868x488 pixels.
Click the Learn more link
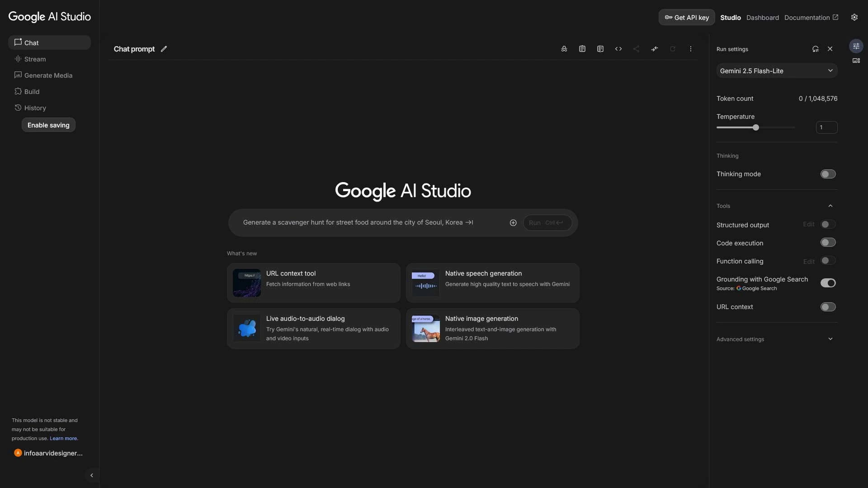tap(64, 438)
